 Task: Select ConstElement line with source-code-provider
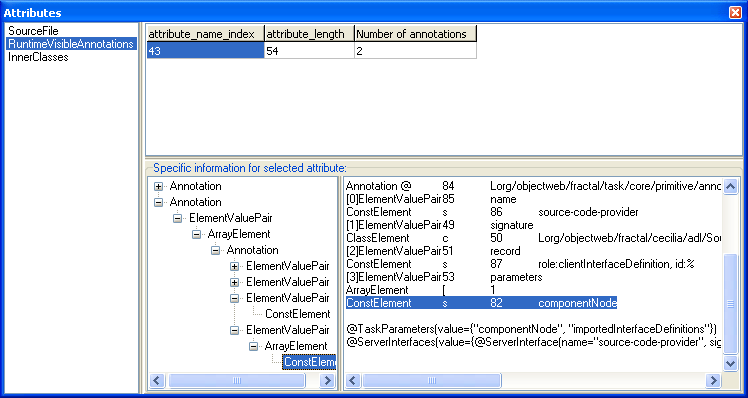[492, 212]
